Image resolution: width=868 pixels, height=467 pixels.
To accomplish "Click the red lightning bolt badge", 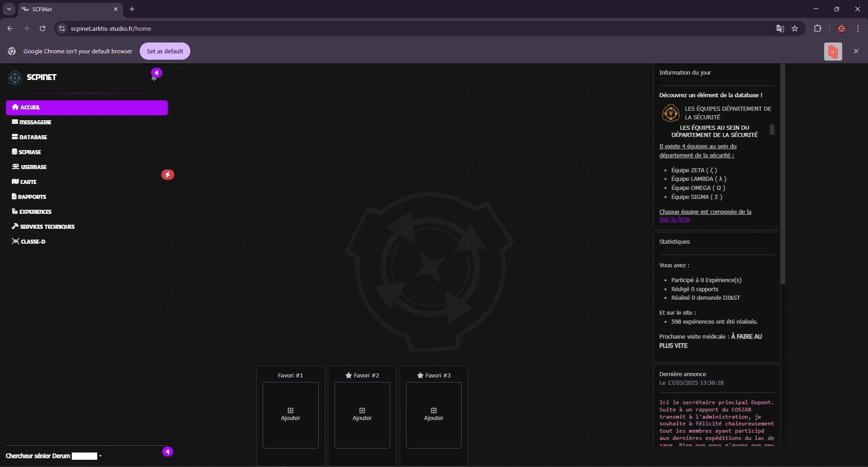I will tap(168, 175).
